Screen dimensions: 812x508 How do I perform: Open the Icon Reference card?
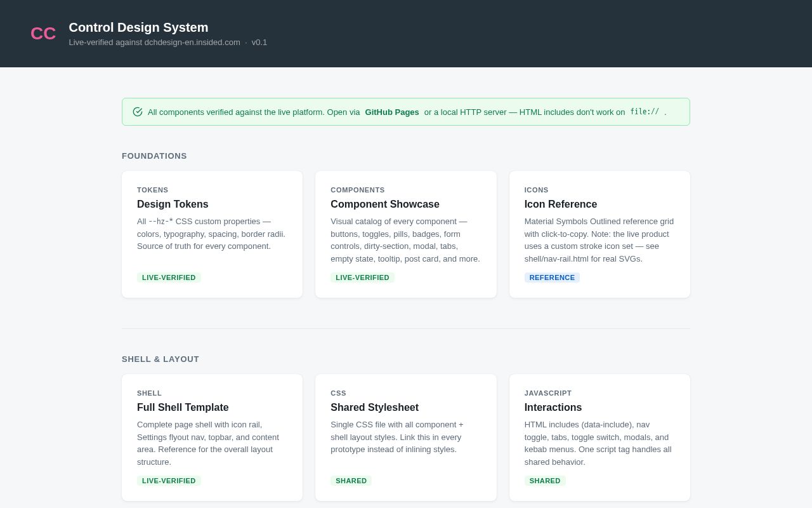(599, 234)
